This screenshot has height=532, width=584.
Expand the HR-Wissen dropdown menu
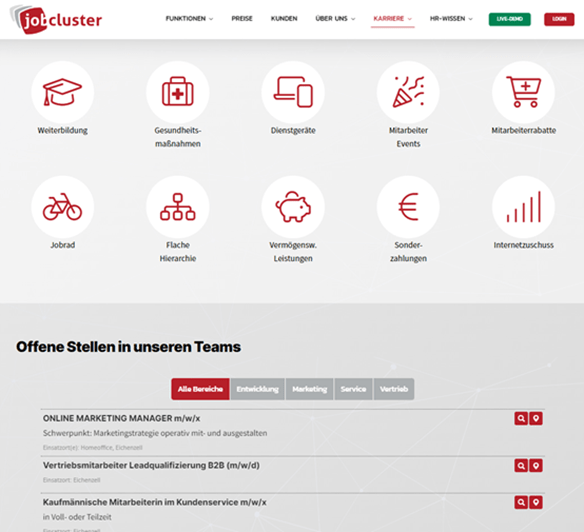[x=451, y=19]
